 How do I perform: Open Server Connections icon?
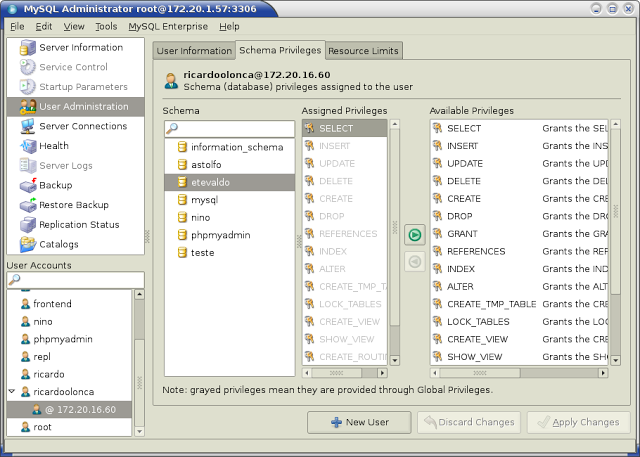tap(28, 126)
